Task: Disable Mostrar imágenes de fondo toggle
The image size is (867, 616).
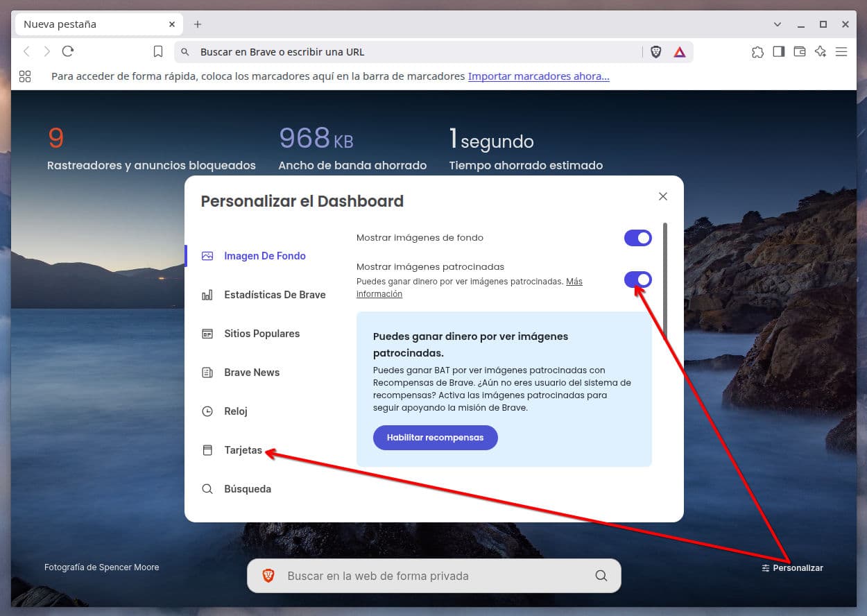Action: click(x=638, y=238)
